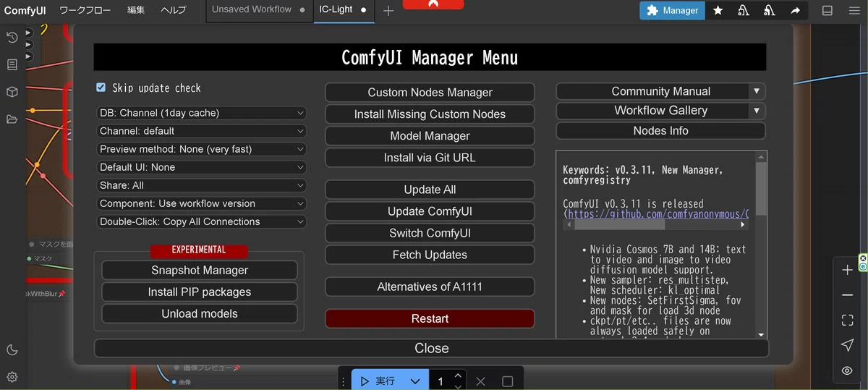This screenshot has height=390, width=868.
Task: Click the vacuum icon next to the star
Action: [744, 11]
